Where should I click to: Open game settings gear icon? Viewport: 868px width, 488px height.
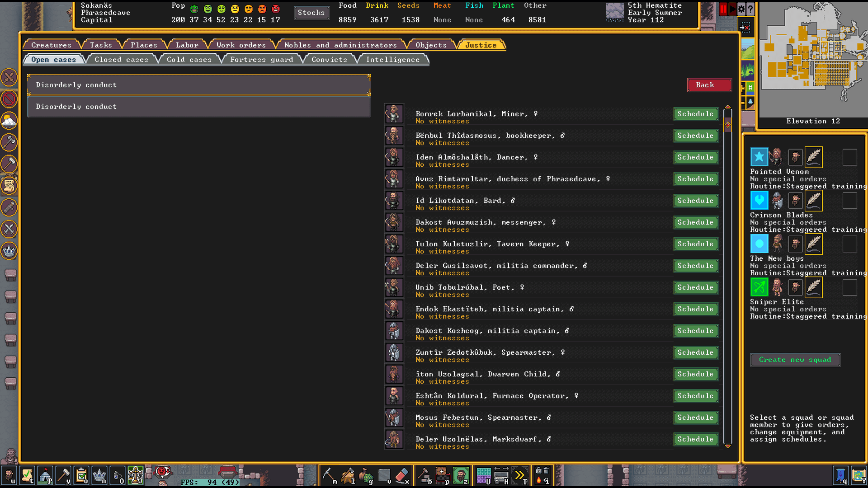(741, 9)
